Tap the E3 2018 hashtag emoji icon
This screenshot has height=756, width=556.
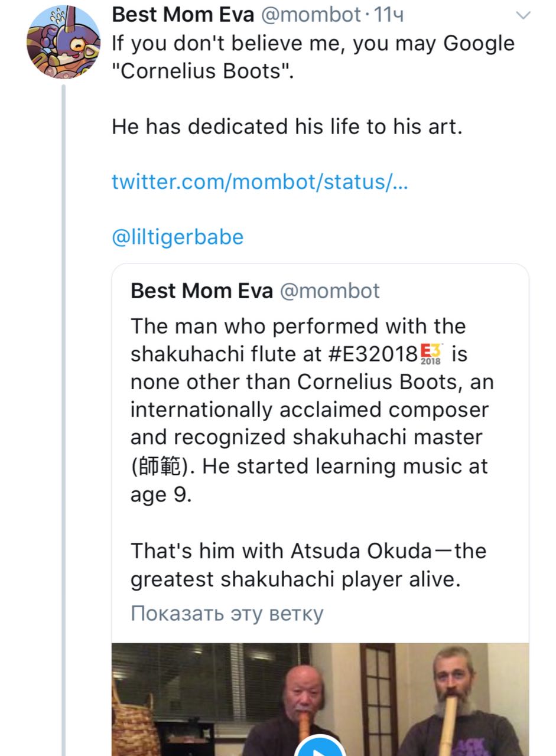[x=431, y=354]
